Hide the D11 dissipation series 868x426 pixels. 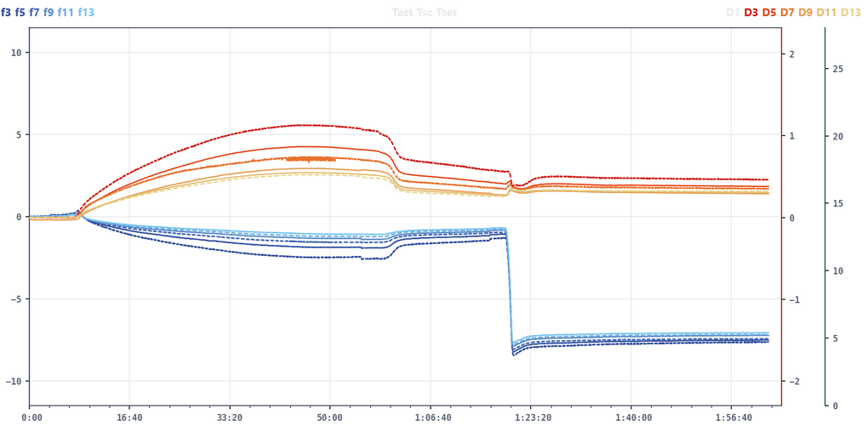[826, 12]
